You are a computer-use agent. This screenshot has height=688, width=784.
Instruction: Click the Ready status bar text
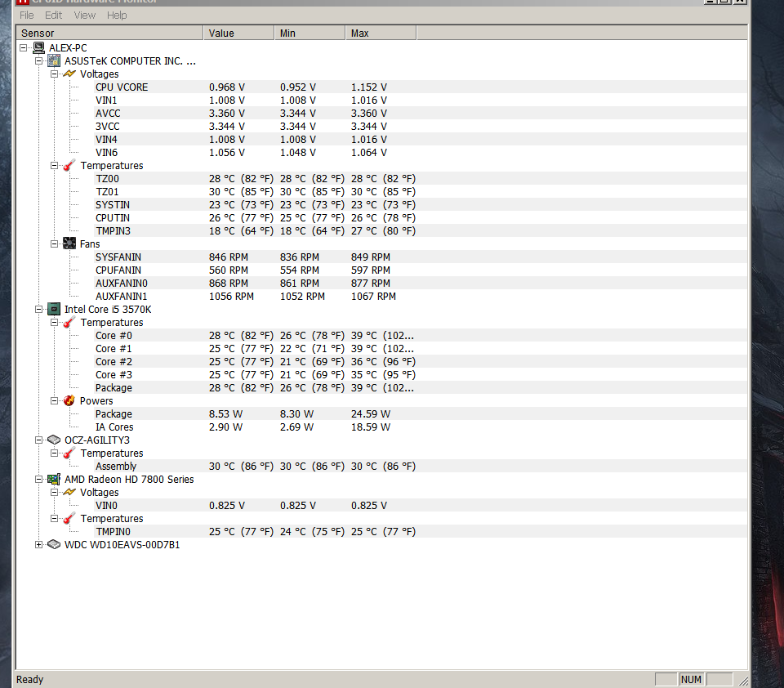[30, 680]
